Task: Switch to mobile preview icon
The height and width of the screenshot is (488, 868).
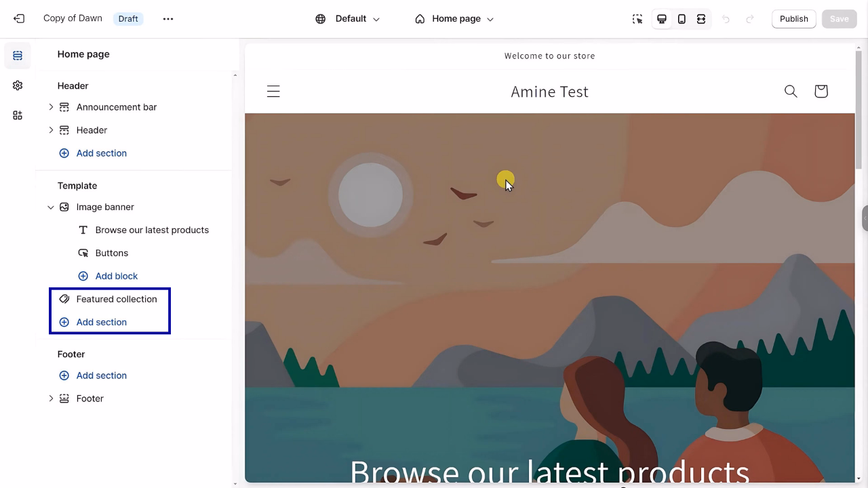Action: coord(682,19)
